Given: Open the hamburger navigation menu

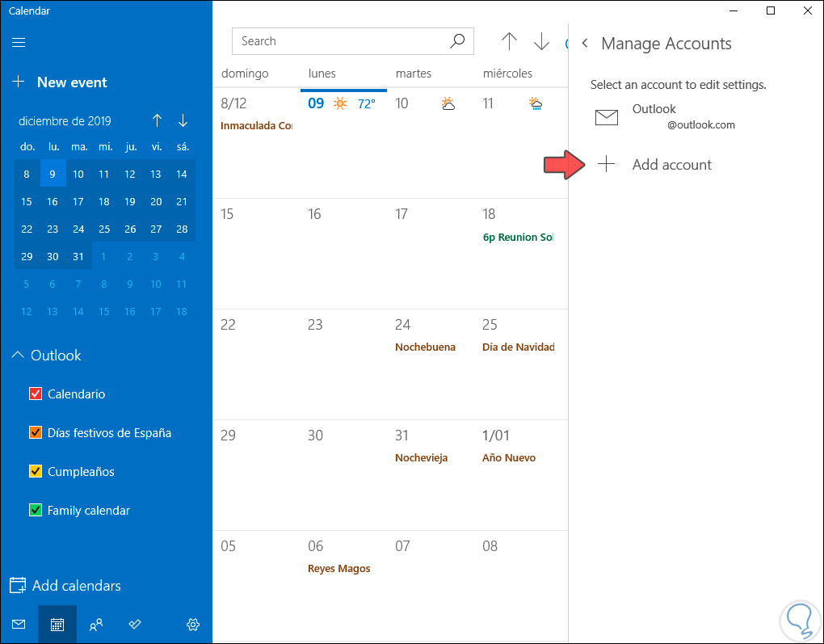Looking at the screenshot, I should [19, 43].
